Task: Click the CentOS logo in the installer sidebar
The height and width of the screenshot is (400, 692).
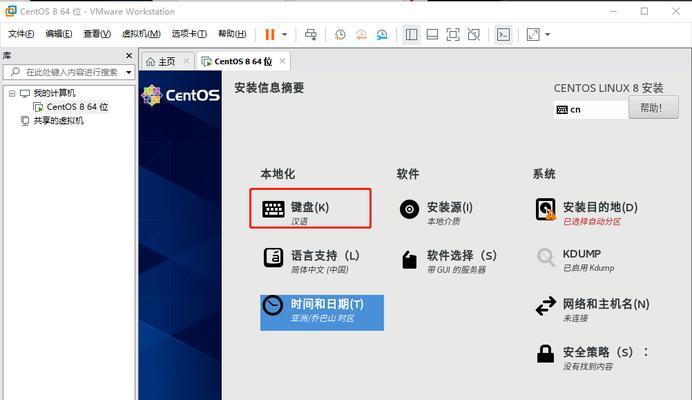Action: pyautogui.click(x=181, y=95)
